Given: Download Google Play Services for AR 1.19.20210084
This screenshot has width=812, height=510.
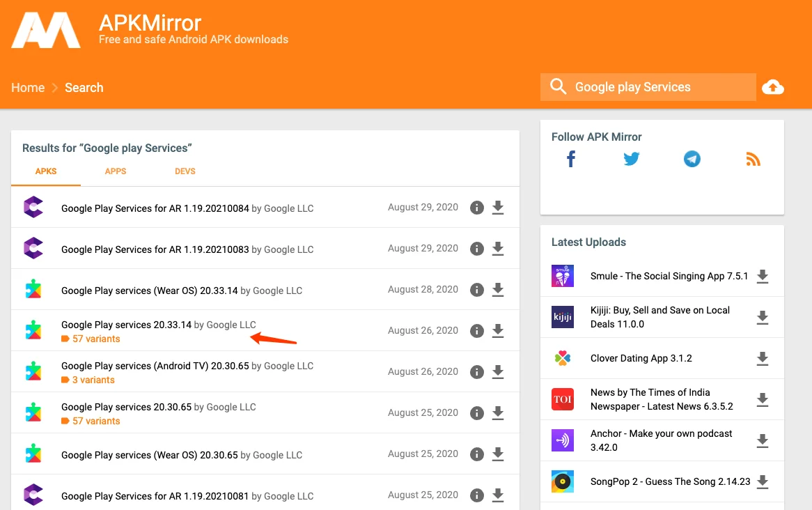Looking at the screenshot, I should (x=498, y=208).
